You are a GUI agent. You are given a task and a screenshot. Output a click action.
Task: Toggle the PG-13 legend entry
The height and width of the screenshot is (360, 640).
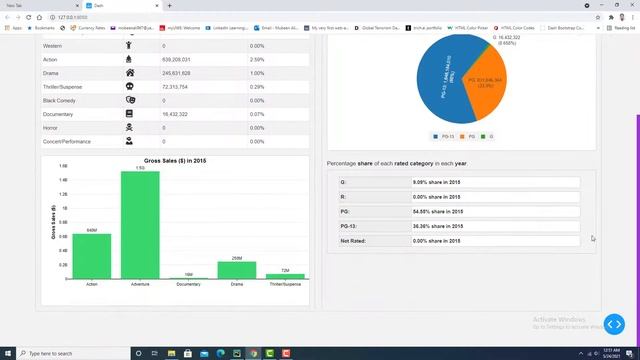pyautogui.click(x=443, y=136)
